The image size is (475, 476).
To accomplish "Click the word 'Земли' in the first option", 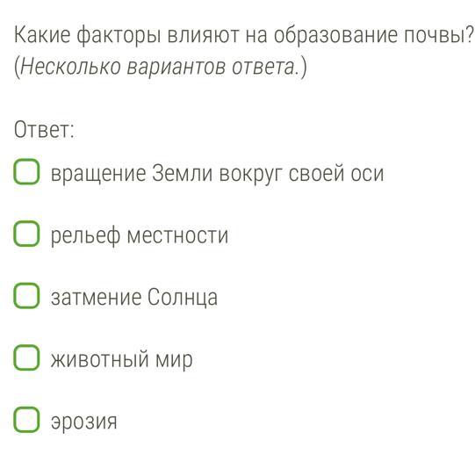I will click(x=182, y=173).
